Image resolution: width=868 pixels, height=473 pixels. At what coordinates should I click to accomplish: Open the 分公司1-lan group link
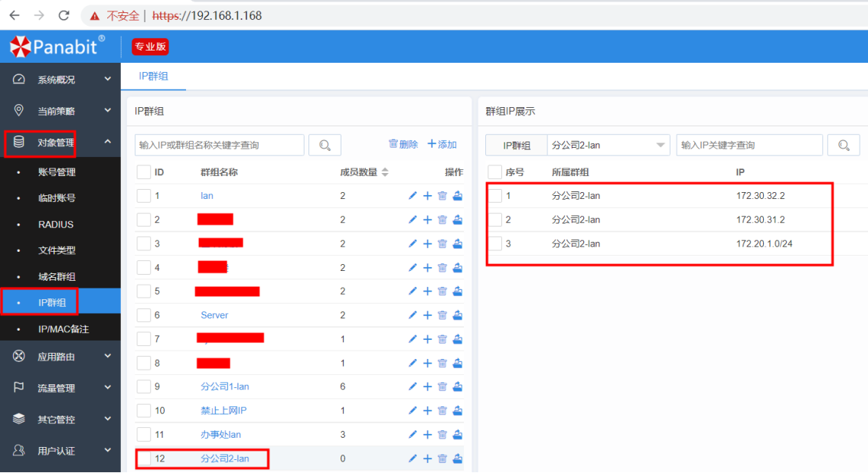tap(225, 387)
